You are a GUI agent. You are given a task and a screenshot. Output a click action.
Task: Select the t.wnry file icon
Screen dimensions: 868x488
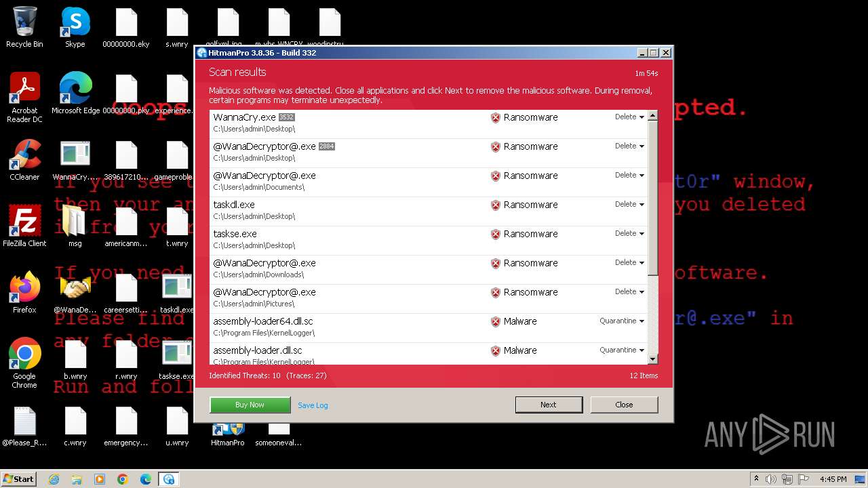coord(177,226)
